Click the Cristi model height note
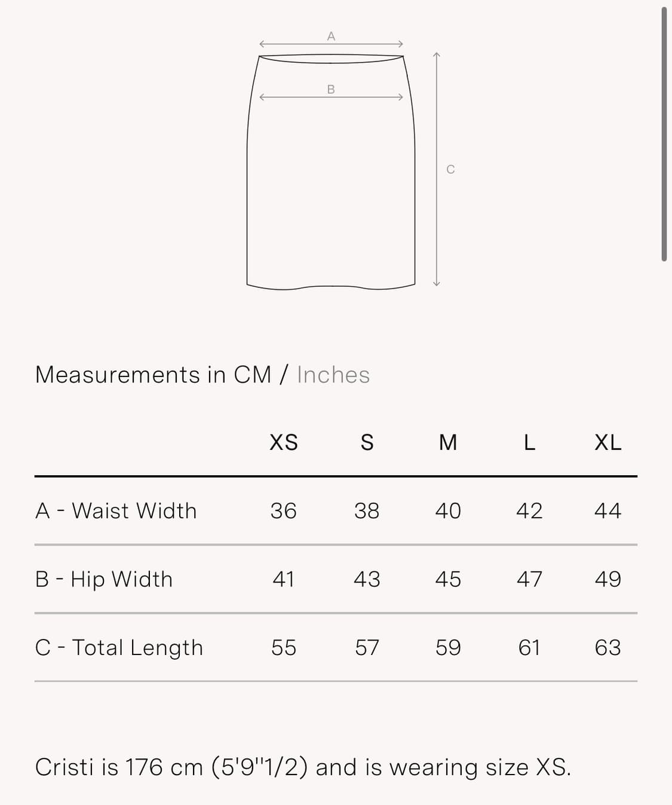The height and width of the screenshot is (805, 672). [303, 767]
